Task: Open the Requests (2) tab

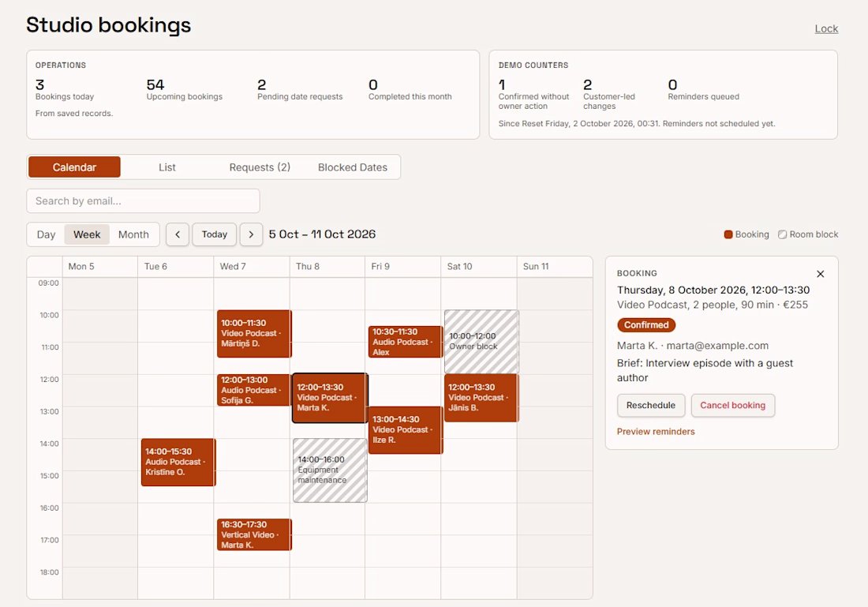Action: pyautogui.click(x=260, y=167)
